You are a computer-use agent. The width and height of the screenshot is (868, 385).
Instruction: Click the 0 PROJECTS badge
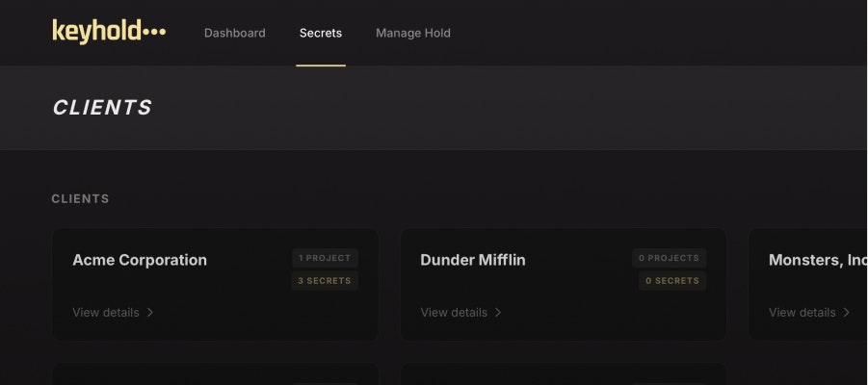click(670, 258)
